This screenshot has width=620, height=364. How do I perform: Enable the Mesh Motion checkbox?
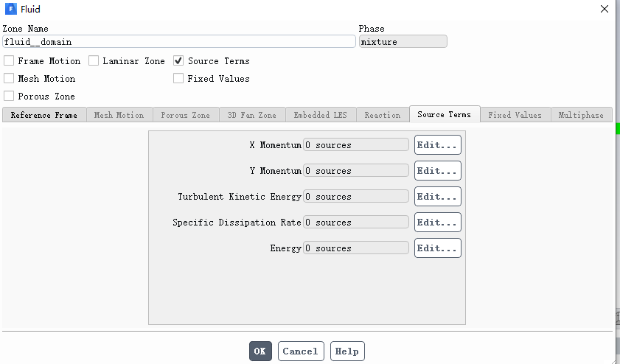[x=9, y=79]
